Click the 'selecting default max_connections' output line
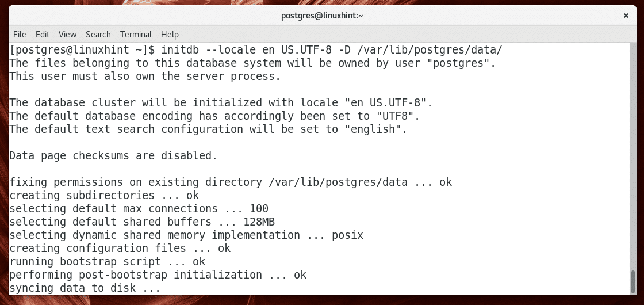Screen dimensions: 644x305 (139, 209)
